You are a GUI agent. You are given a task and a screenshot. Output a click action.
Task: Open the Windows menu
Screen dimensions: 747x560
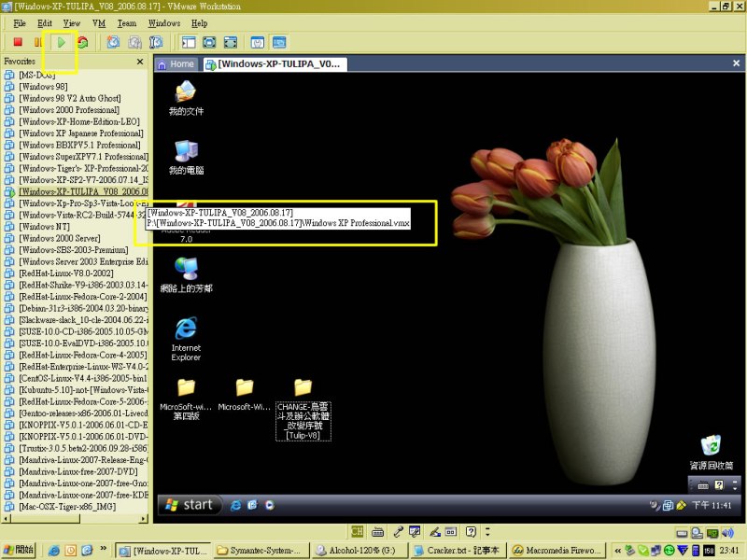coord(164,23)
